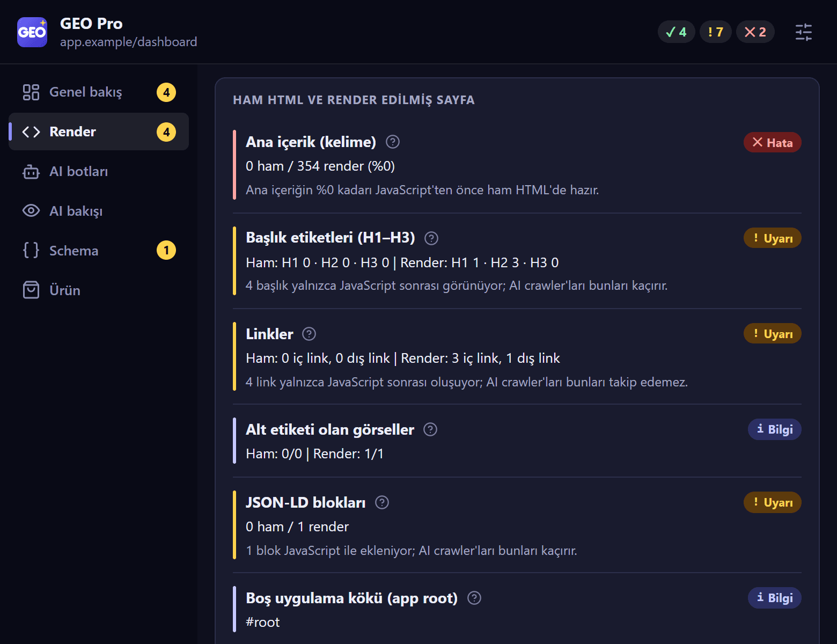Click the Bilgi badge on Alt etiketi row
Image resolution: width=837 pixels, height=644 pixels.
coord(775,429)
